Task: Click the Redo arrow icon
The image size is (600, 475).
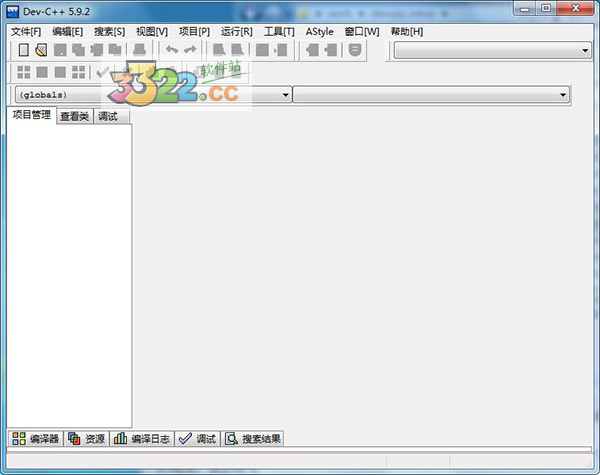Action: (x=190, y=49)
